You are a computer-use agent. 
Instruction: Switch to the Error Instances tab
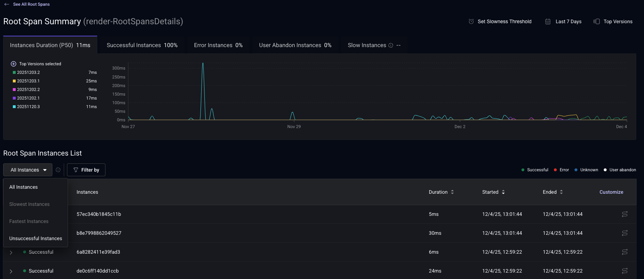pyautogui.click(x=218, y=45)
